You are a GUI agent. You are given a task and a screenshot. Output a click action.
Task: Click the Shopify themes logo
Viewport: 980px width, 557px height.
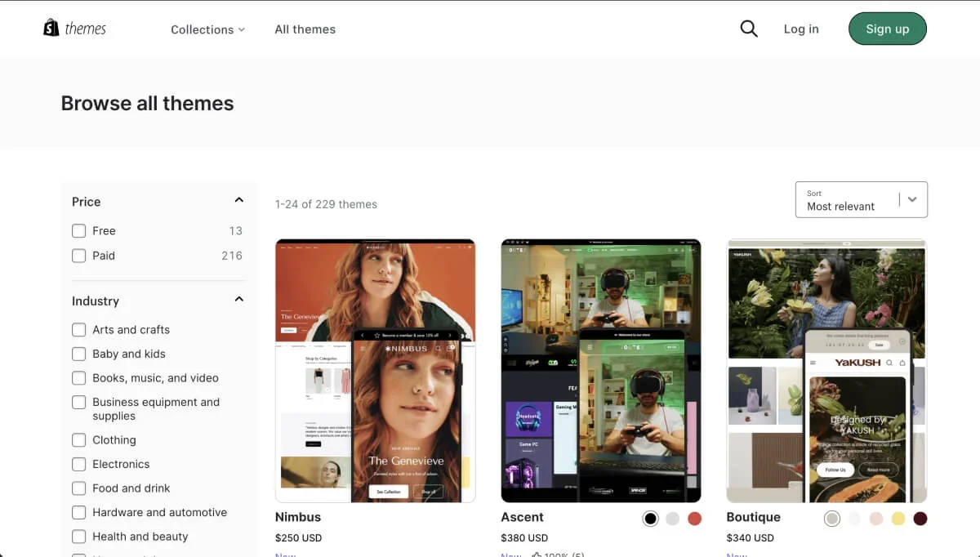[74, 27]
